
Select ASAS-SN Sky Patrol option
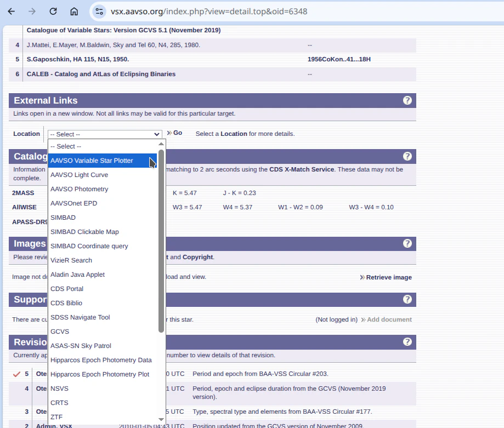pyautogui.click(x=103, y=345)
